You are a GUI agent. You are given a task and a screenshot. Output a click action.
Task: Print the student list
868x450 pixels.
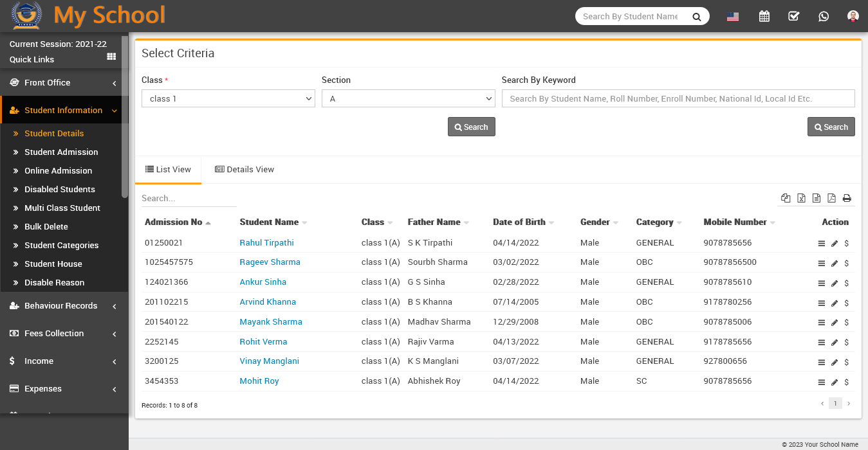tap(847, 198)
